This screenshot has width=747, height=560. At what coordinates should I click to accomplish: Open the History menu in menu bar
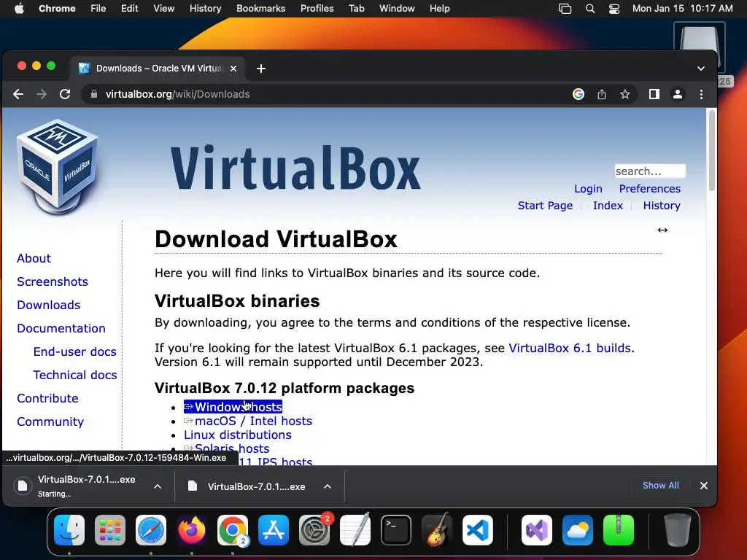(205, 9)
